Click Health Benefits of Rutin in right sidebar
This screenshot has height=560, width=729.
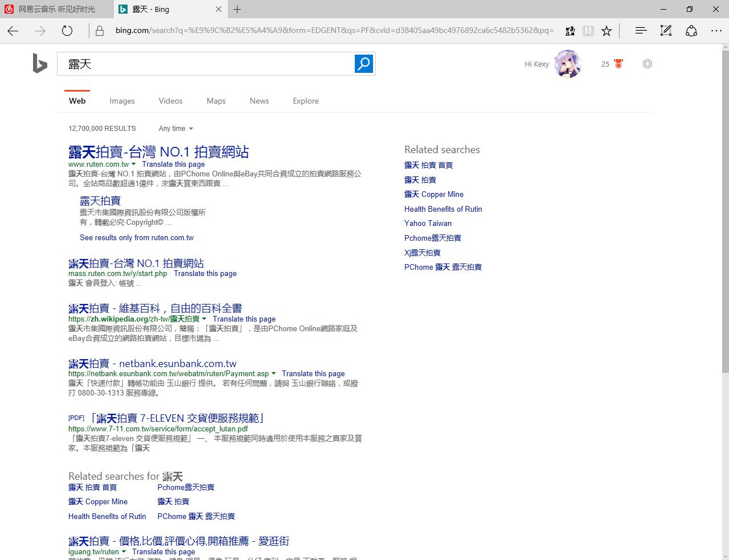click(x=443, y=209)
